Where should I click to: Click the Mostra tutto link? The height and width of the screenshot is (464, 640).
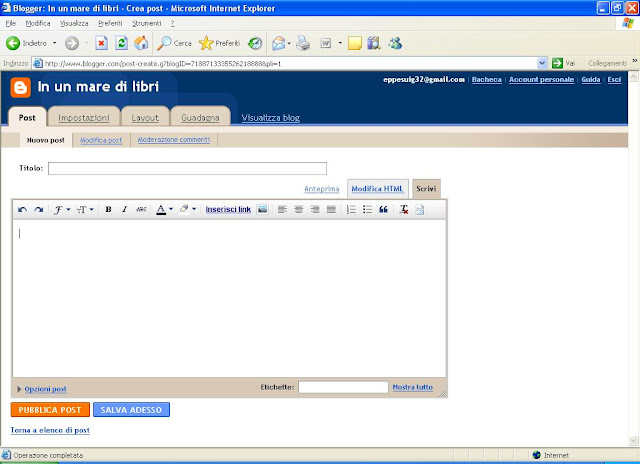click(413, 387)
